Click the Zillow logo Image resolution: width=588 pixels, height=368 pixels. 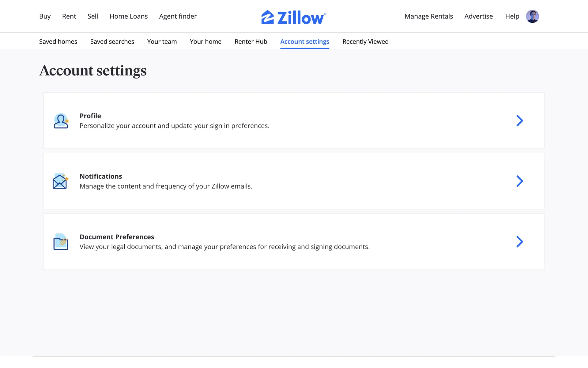[x=293, y=17]
